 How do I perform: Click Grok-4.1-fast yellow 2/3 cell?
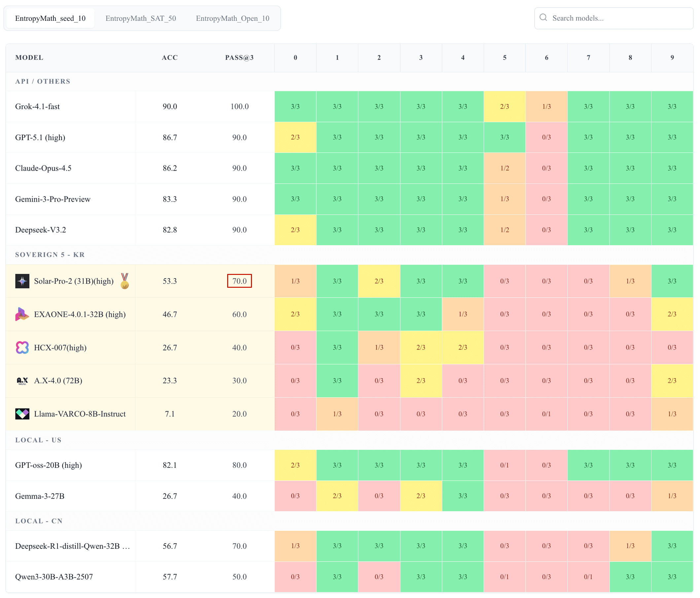coord(505,106)
